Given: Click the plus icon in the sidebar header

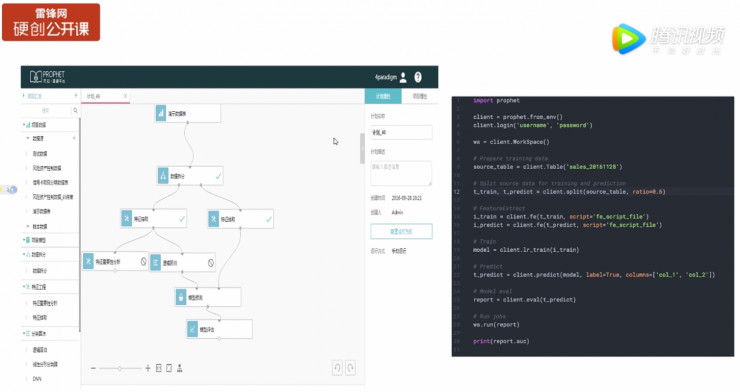Looking at the screenshot, I should (76, 96).
